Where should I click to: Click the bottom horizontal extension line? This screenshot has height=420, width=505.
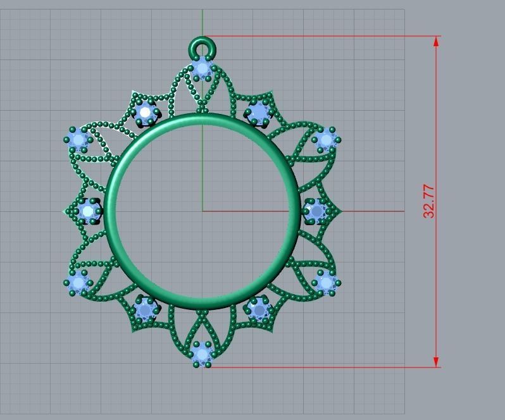click(x=323, y=367)
